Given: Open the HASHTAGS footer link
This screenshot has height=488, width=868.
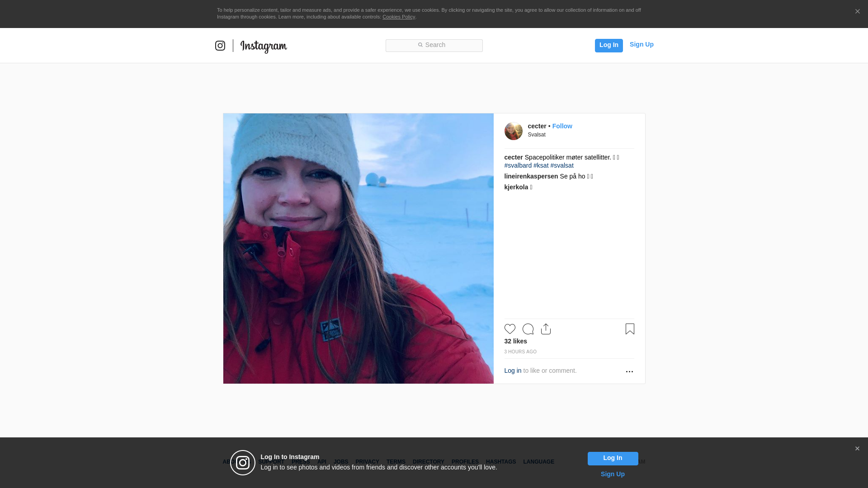Looking at the screenshot, I should [x=500, y=462].
